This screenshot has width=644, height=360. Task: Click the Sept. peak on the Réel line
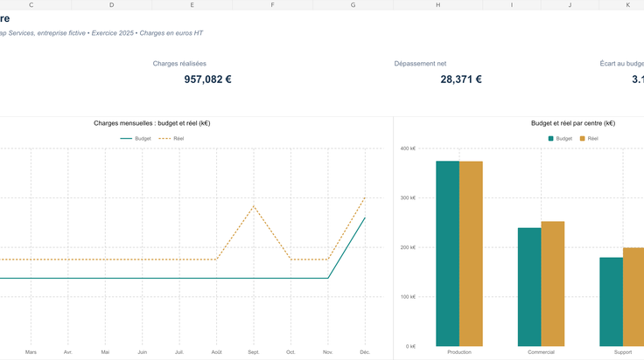tap(254, 206)
